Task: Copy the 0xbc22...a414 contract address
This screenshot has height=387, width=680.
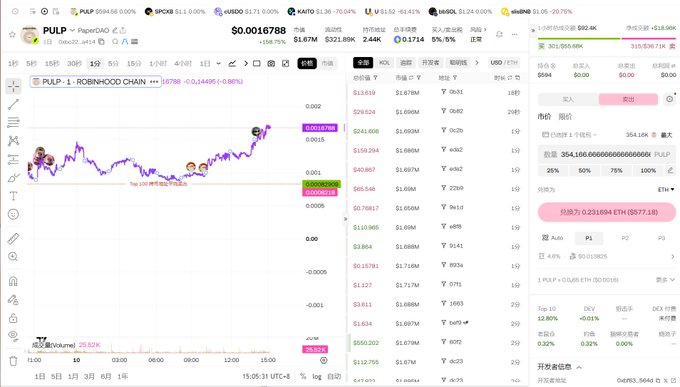Action: point(101,42)
